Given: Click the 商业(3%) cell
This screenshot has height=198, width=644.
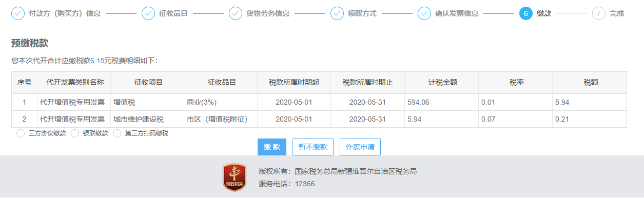Looking at the screenshot, I should (x=221, y=102).
